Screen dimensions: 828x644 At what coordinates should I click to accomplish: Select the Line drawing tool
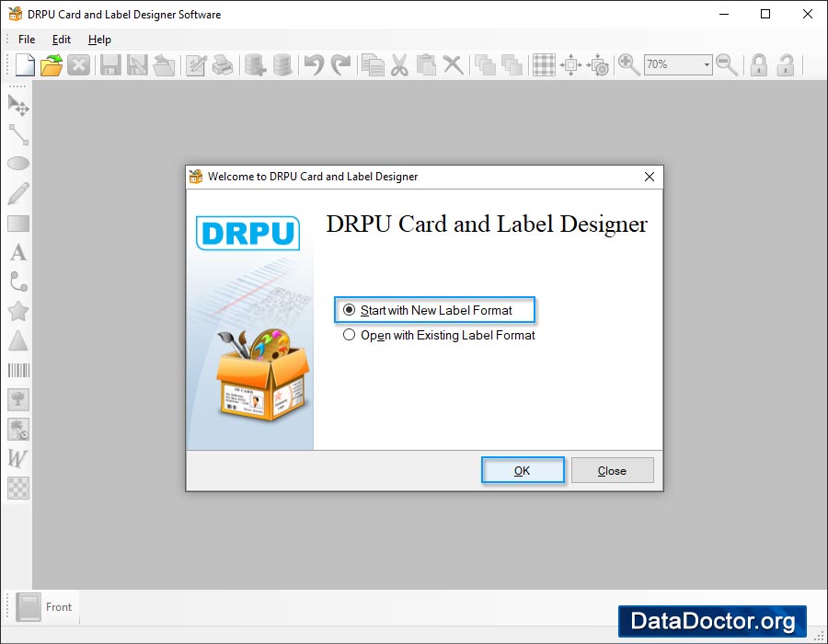pos(18,134)
